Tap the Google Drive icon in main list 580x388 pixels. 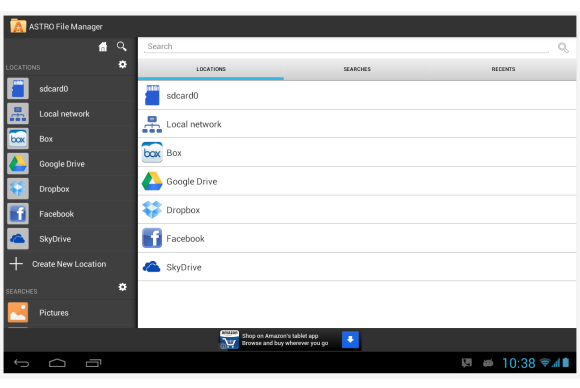pyautogui.click(x=152, y=181)
